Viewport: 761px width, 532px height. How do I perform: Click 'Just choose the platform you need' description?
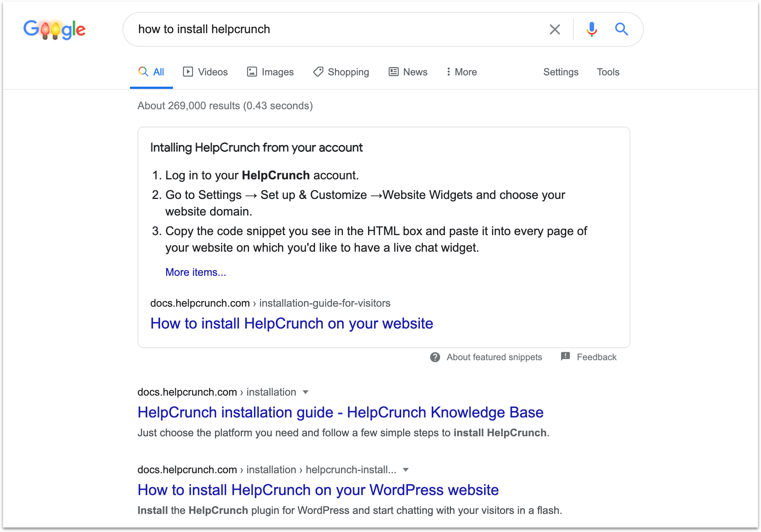pyautogui.click(x=343, y=433)
